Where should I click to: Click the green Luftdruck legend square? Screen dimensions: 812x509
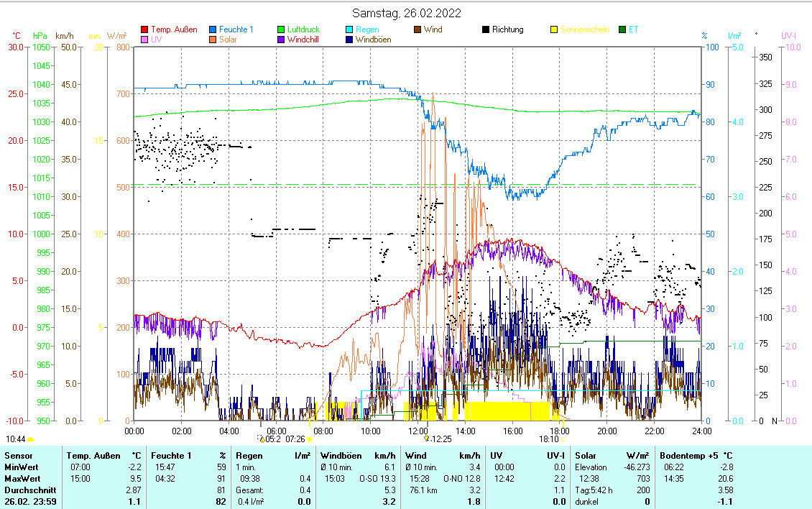click(x=281, y=30)
